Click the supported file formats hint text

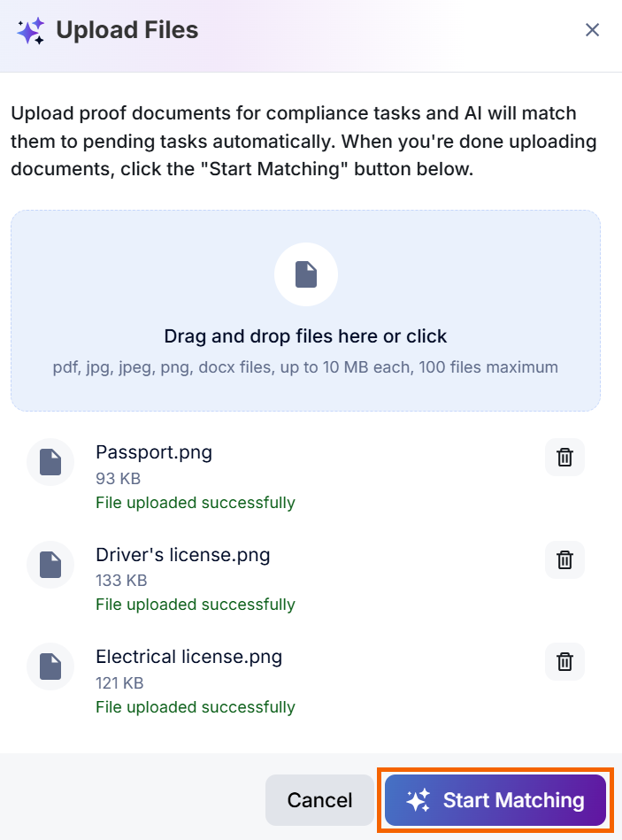pyautogui.click(x=305, y=367)
